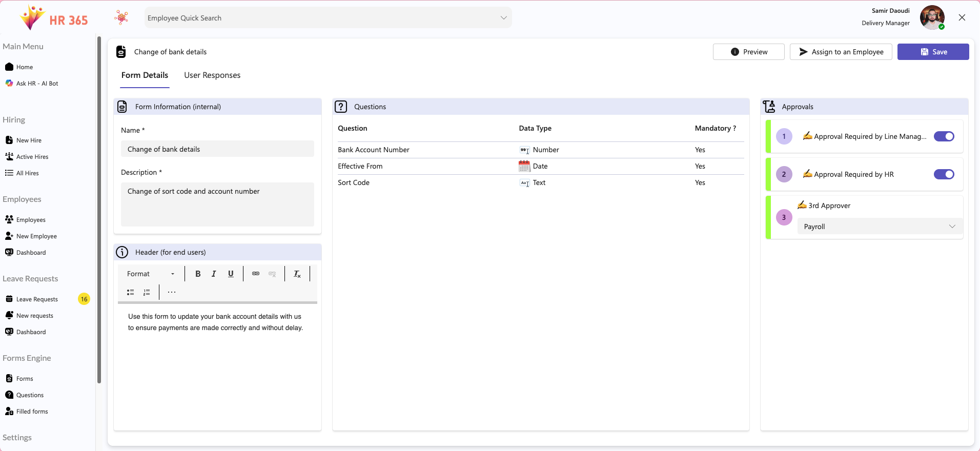Toggle Approval Required by Line Manager switch
Image resolution: width=980 pixels, height=451 pixels.
point(943,136)
